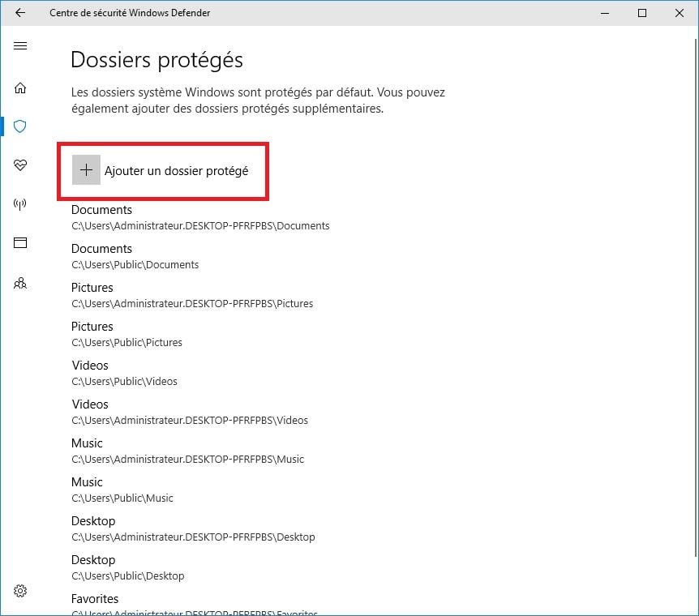Open the settings gear icon
This screenshot has height=616, width=699.
pyautogui.click(x=20, y=591)
